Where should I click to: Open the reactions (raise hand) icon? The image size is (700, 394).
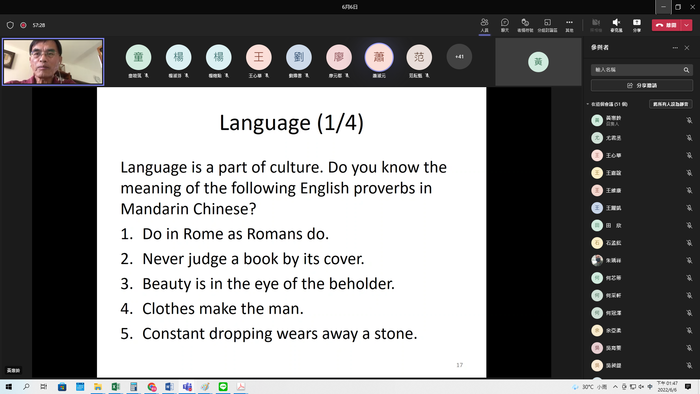[x=525, y=25]
